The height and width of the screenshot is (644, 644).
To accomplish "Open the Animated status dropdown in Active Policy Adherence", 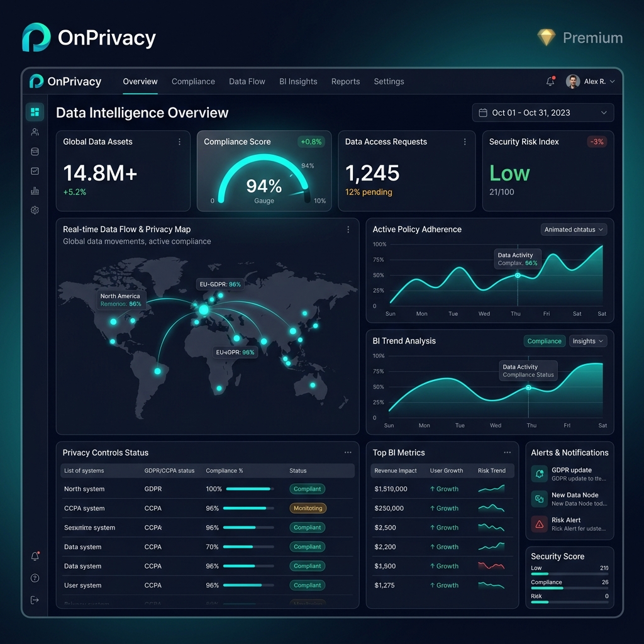I will [573, 230].
